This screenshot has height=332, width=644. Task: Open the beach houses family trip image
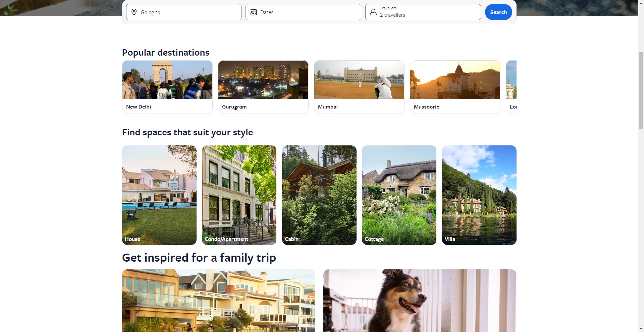click(219, 301)
